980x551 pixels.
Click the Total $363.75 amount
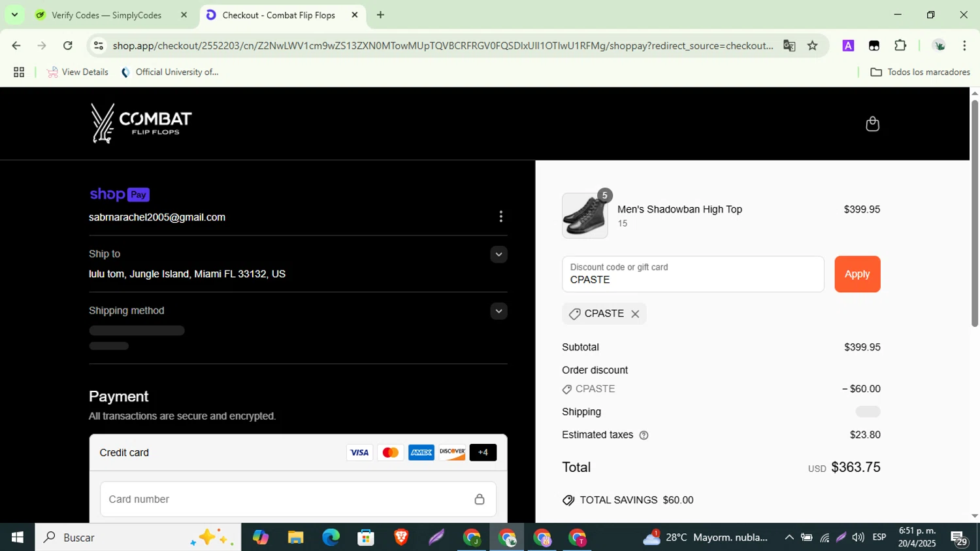click(x=855, y=467)
